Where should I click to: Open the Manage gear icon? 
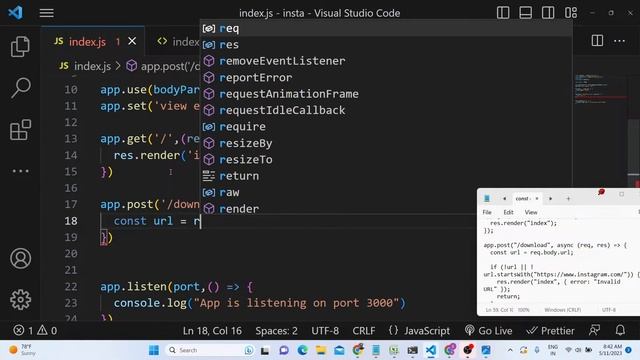coord(20,300)
